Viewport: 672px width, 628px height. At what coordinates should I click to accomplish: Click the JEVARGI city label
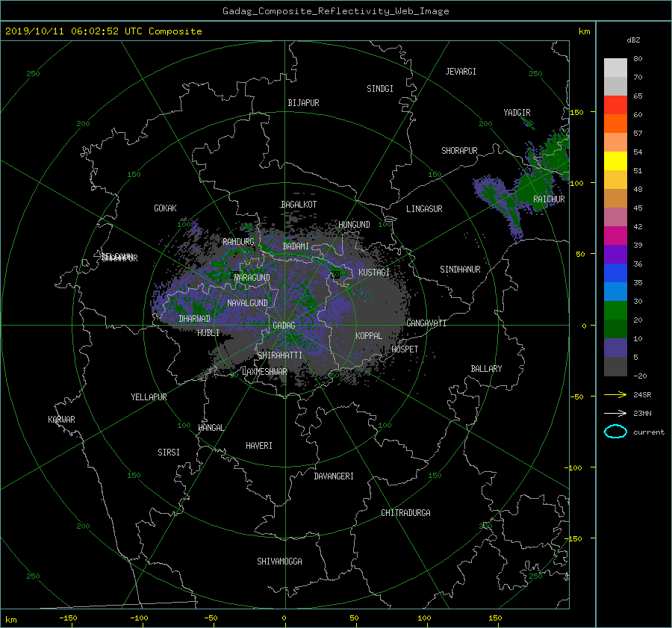click(x=461, y=72)
